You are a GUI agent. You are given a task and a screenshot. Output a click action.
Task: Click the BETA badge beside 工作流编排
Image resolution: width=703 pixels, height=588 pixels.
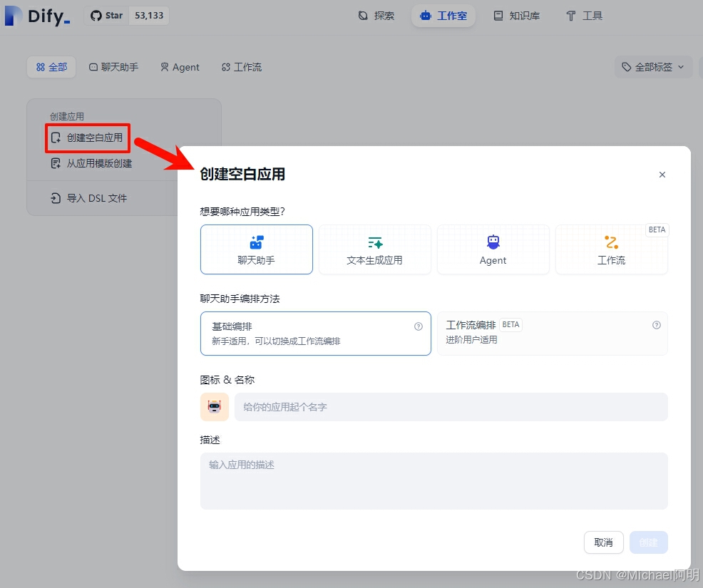coord(510,324)
